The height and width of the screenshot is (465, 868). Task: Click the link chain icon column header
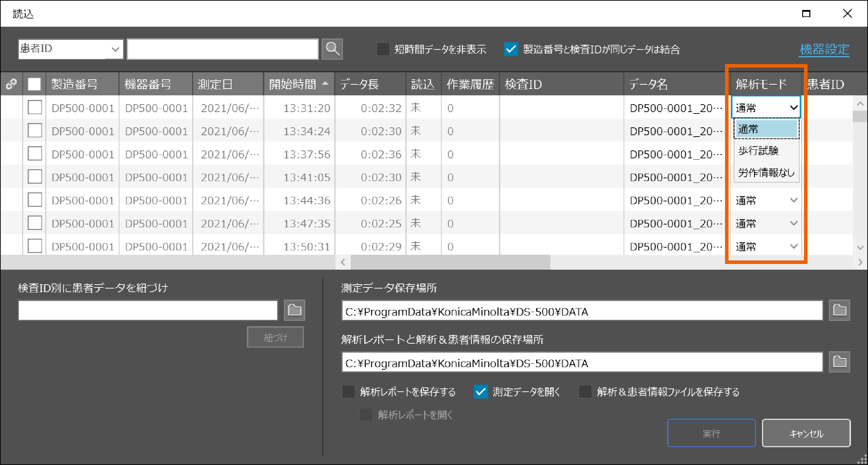click(x=11, y=84)
